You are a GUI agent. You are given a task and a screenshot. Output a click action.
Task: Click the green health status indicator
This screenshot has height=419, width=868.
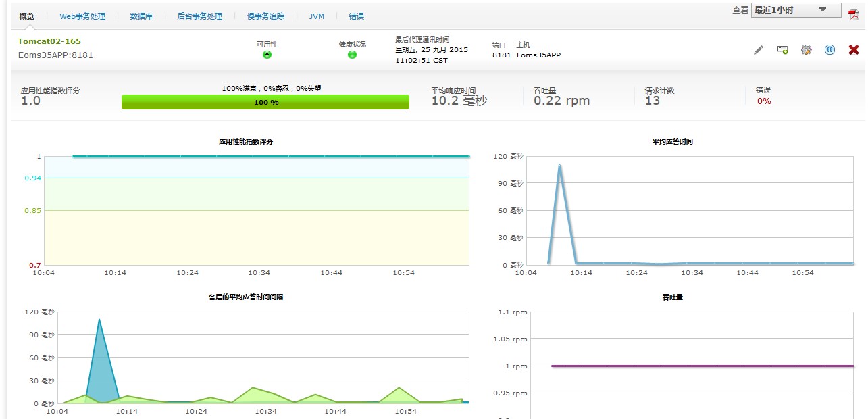point(352,55)
